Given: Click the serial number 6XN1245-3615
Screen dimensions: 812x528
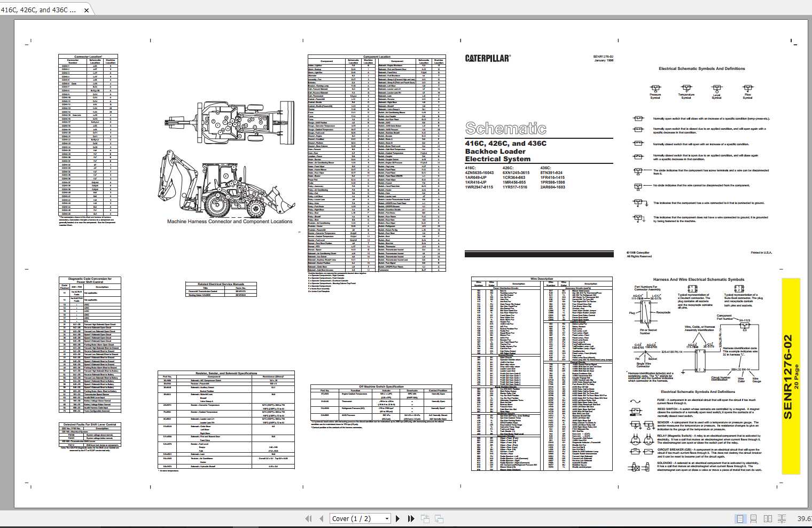Looking at the screenshot, I should tap(516, 173).
